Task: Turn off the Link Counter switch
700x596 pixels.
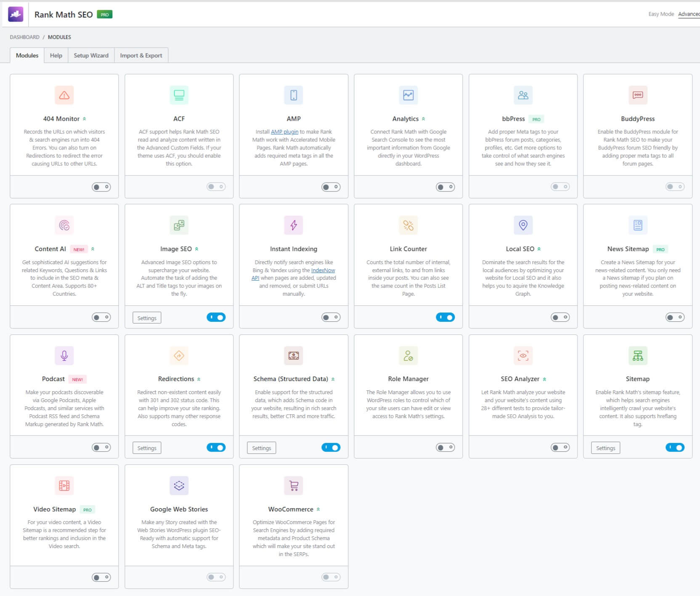Action: click(445, 318)
